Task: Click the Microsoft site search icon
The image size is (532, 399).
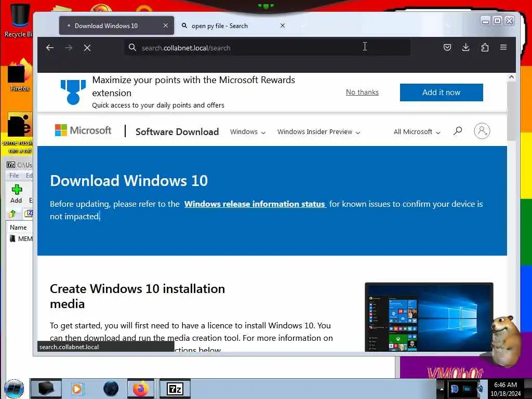Action: click(457, 131)
